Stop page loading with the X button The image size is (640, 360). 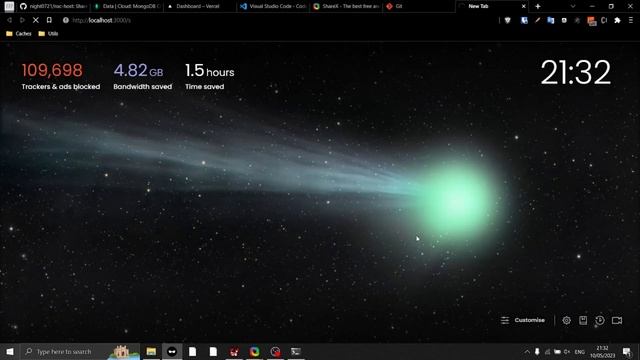(x=36, y=20)
